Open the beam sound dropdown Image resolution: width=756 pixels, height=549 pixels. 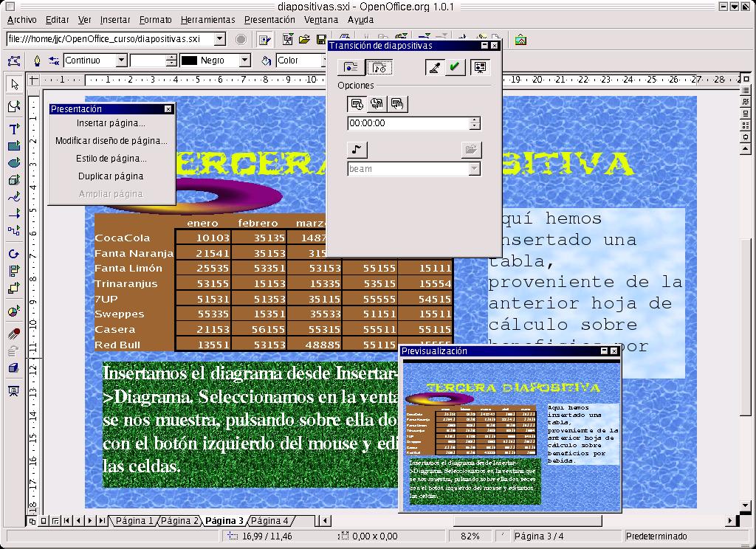[x=475, y=169]
